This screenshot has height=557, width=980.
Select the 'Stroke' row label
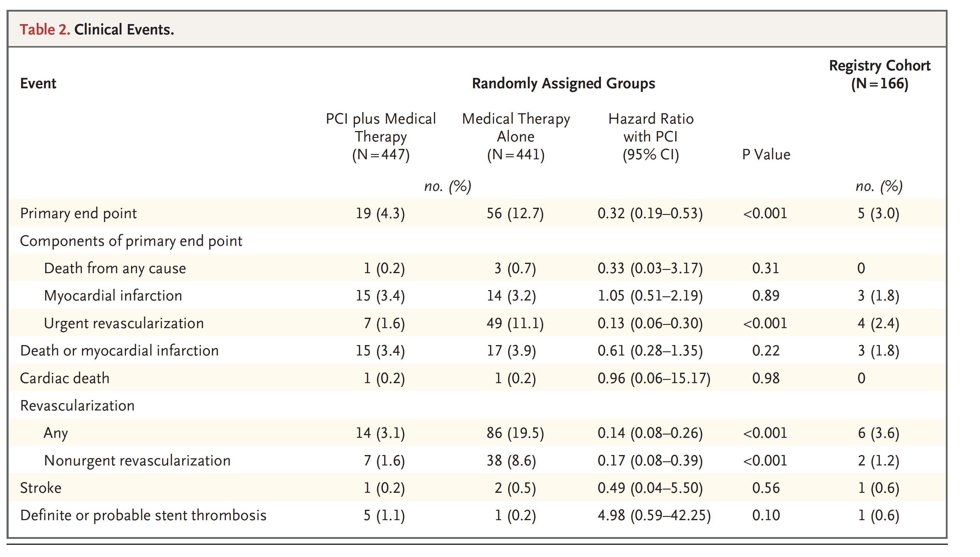point(40,488)
